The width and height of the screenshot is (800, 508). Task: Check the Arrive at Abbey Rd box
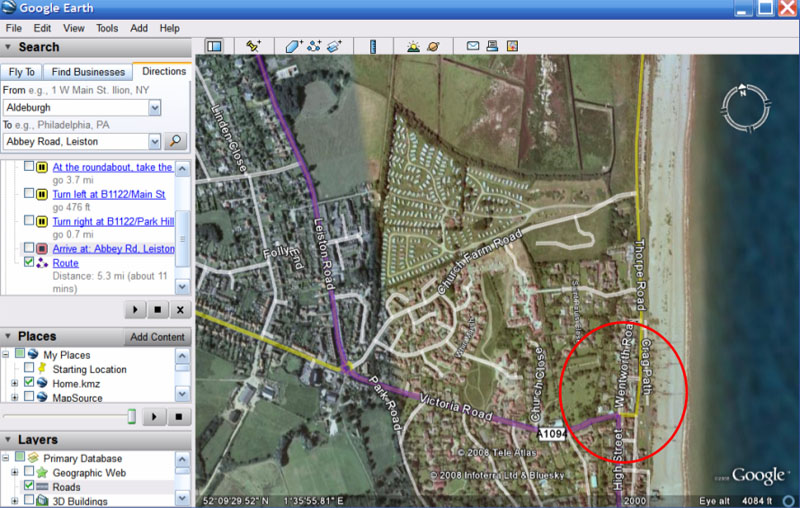(29, 247)
